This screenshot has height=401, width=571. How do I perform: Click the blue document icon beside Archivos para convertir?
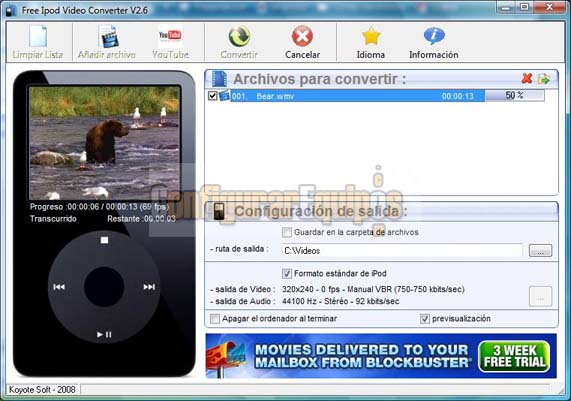[x=219, y=79]
